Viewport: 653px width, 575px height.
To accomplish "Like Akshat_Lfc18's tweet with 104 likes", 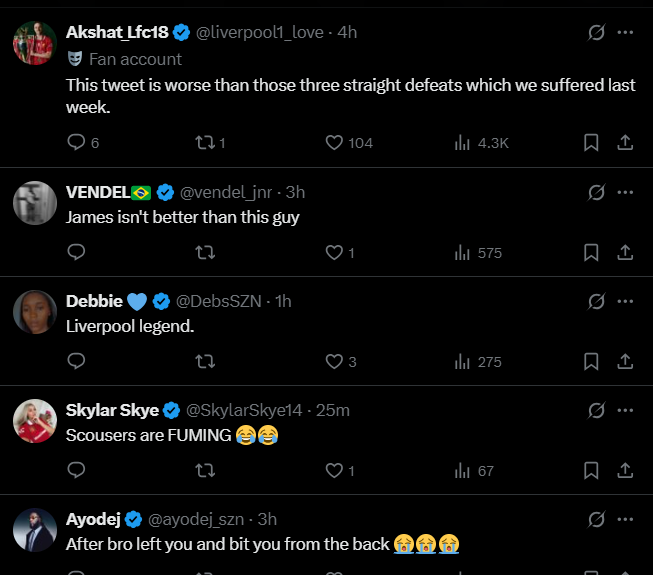I will tap(335, 143).
